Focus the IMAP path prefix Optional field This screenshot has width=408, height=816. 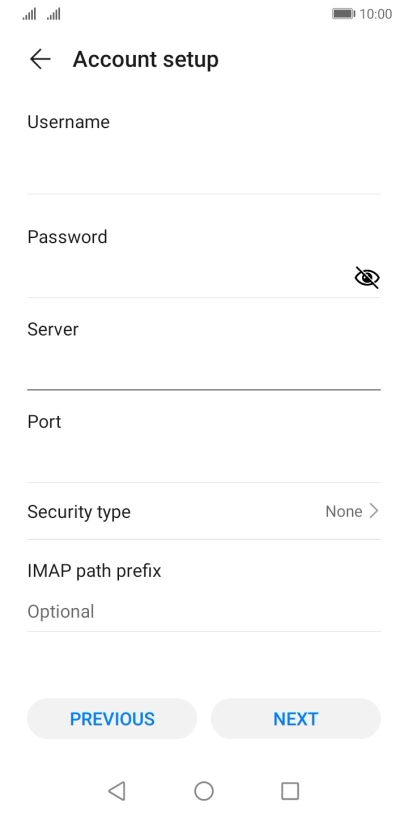[x=204, y=611]
